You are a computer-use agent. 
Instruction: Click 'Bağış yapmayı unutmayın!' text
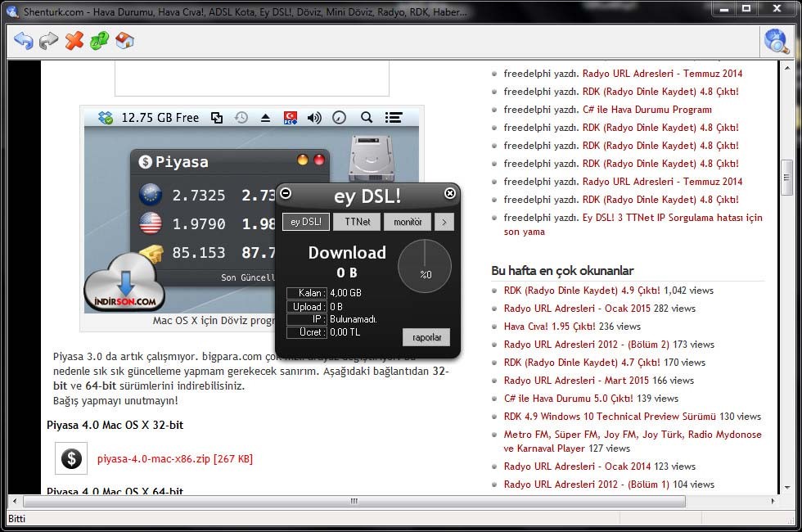(115, 400)
